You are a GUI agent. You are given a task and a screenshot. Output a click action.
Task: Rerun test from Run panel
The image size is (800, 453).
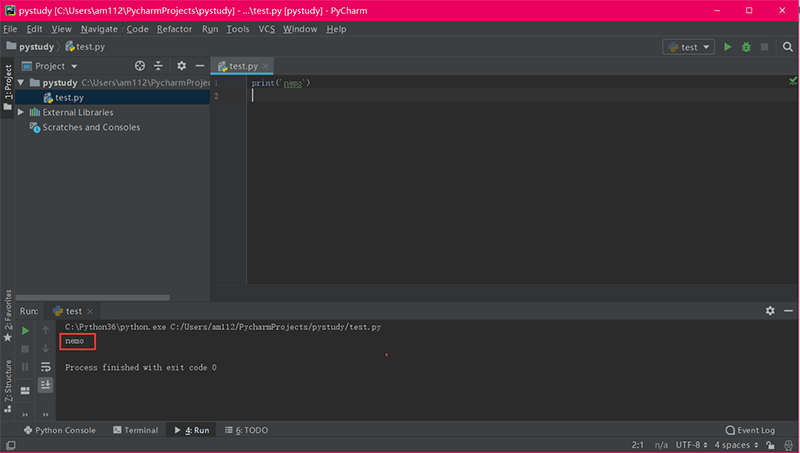click(x=25, y=331)
